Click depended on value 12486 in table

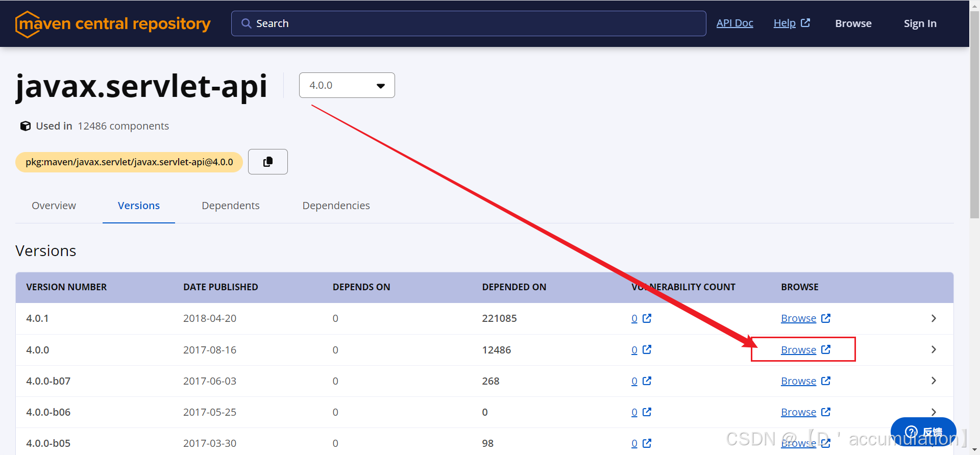click(497, 350)
